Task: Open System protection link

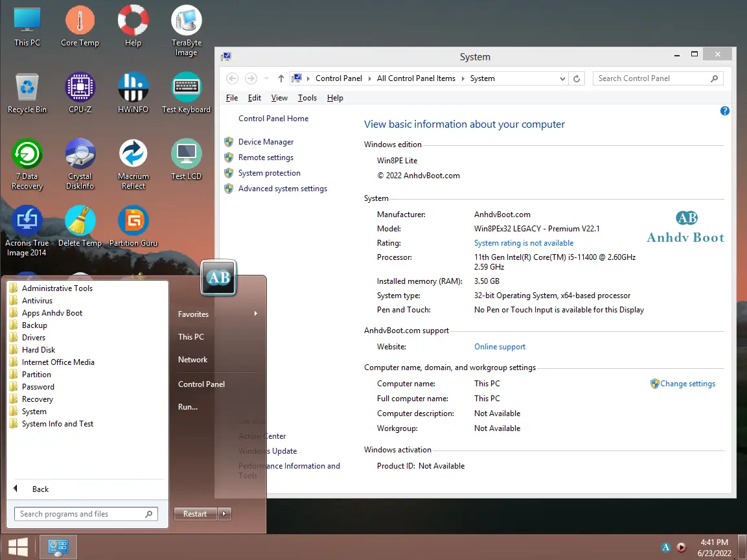Action: pyautogui.click(x=269, y=173)
